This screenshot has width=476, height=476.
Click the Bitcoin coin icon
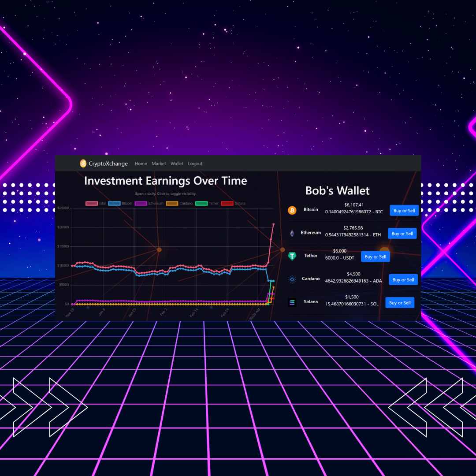click(x=292, y=210)
